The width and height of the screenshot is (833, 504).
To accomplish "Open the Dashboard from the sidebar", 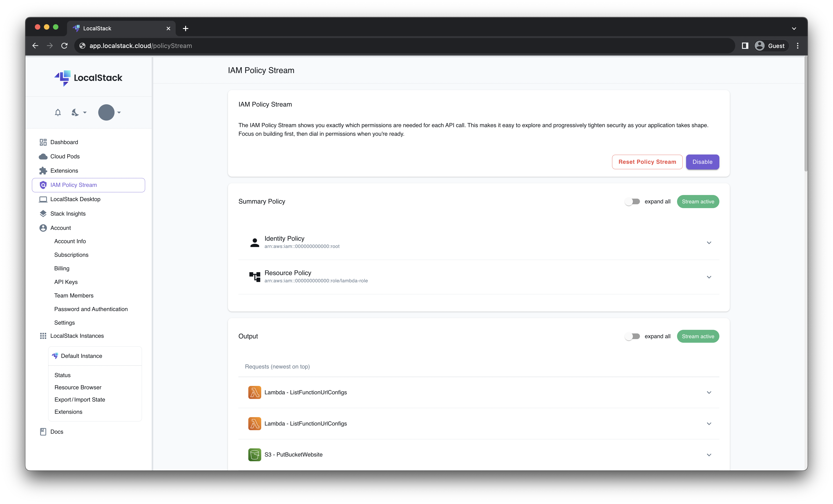I will click(x=65, y=142).
